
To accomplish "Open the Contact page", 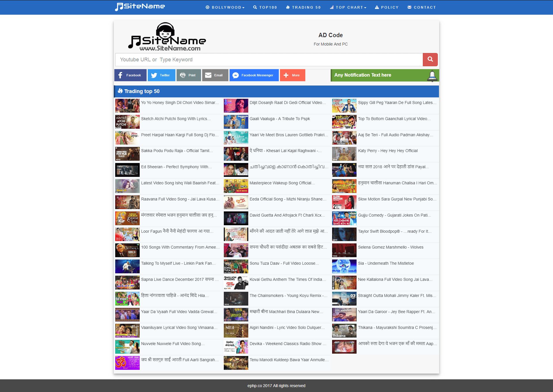I will (x=422, y=7).
